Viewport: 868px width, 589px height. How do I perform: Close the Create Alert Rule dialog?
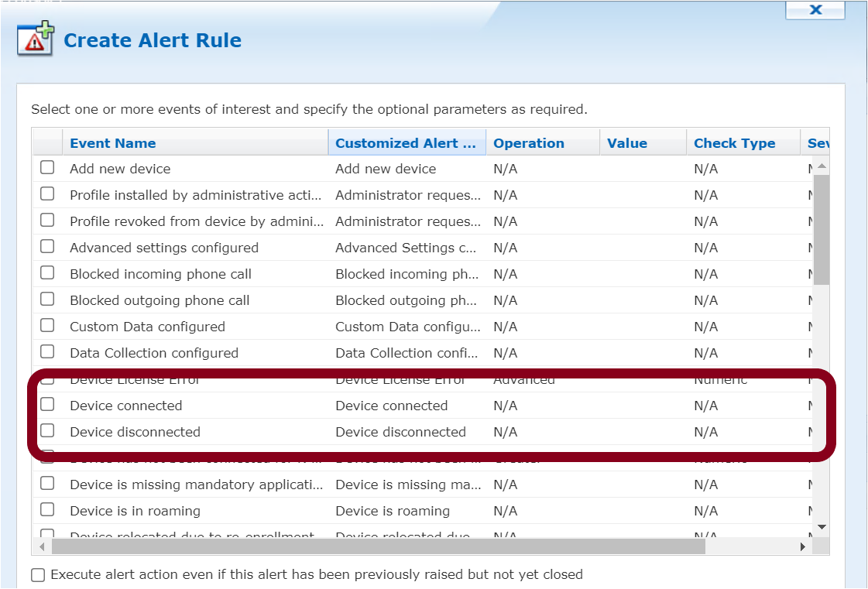pyautogui.click(x=815, y=10)
